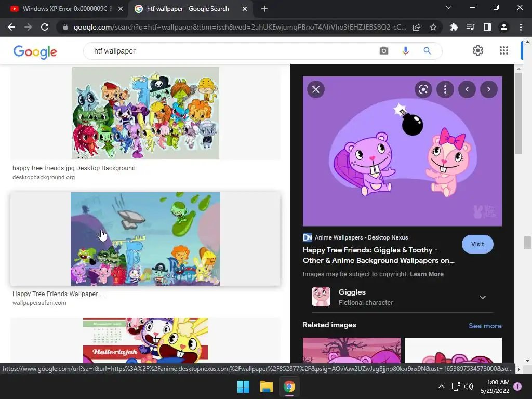The image size is (532, 399).
Task: Close the Windows XP Error tab
Action: point(121,9)
